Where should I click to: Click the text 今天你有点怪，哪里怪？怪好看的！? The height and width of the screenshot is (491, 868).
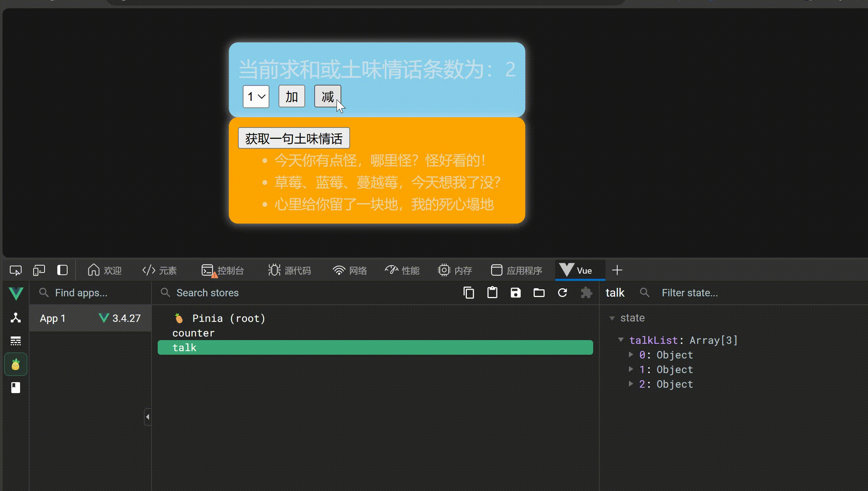380,160
